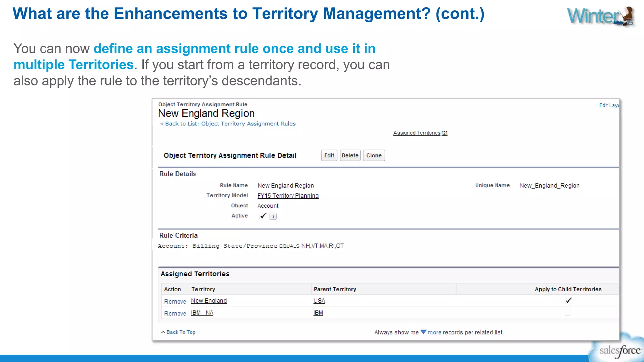Screen dimensions: 644x362
Task: Toggle Apply to Child Territories for IBM - NA
Action: point(568,313)
